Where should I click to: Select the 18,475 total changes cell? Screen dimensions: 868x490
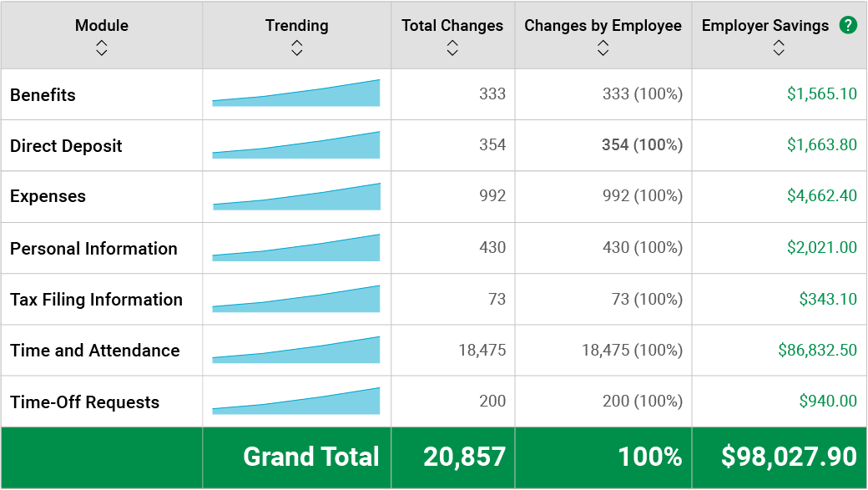point(482,351)
